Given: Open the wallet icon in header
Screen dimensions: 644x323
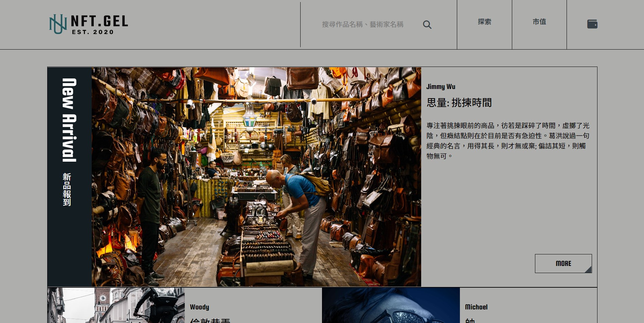Looking at the screenshot, I should [x=592, y=24].
